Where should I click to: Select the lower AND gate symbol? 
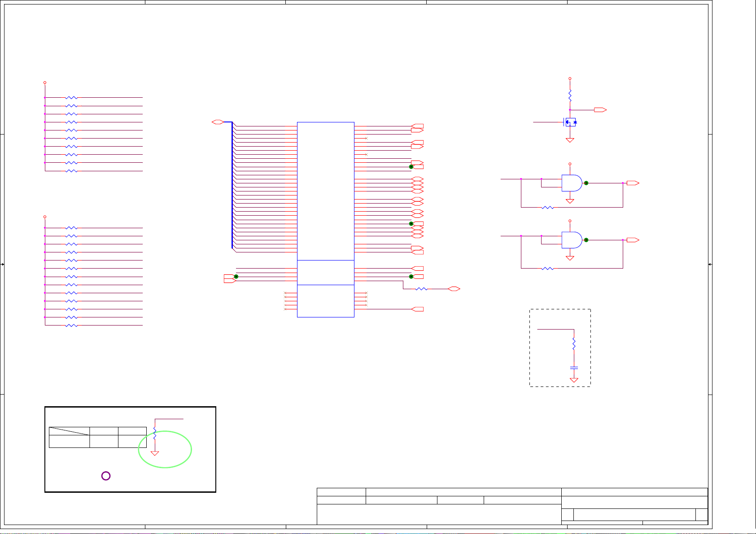click(x=572, y=240)
